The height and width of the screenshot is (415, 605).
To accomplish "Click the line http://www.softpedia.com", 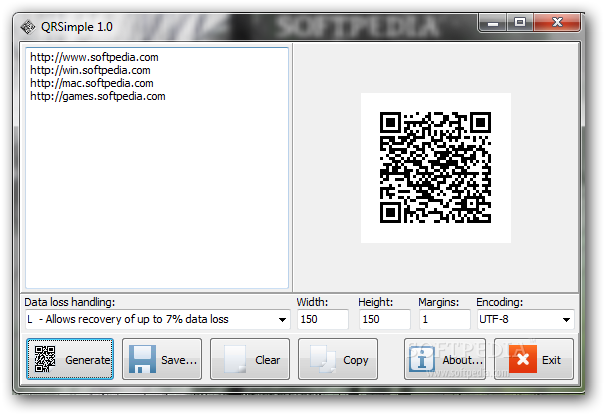I will tap(94, 57).
